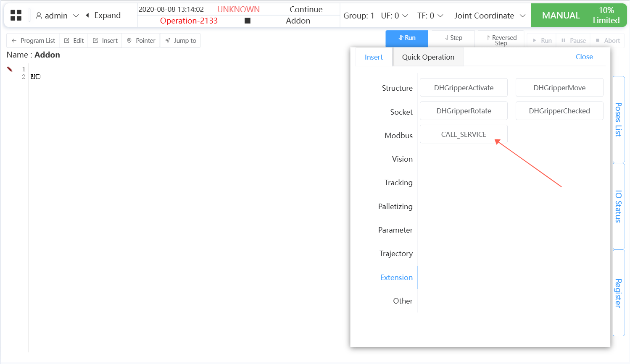Open the admin user dropdown
Screen dimensions: 630x364
coord(57,16)
